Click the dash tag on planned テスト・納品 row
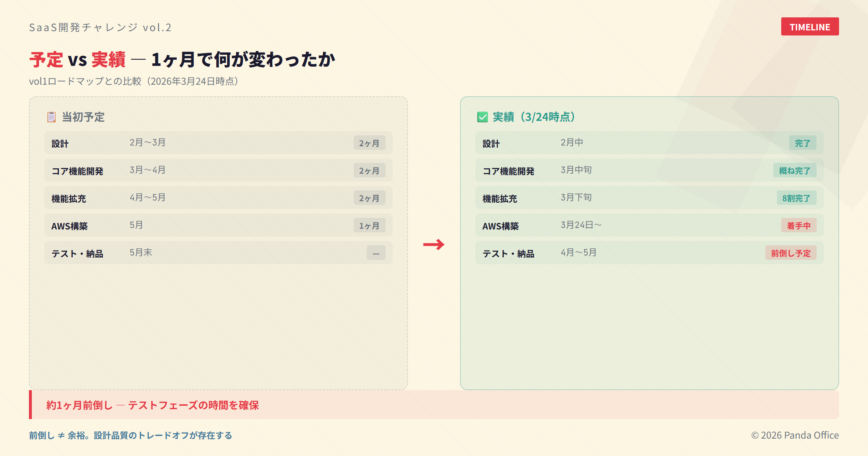Viewport: 868px width, 456px height. click(x=376, y=253)
